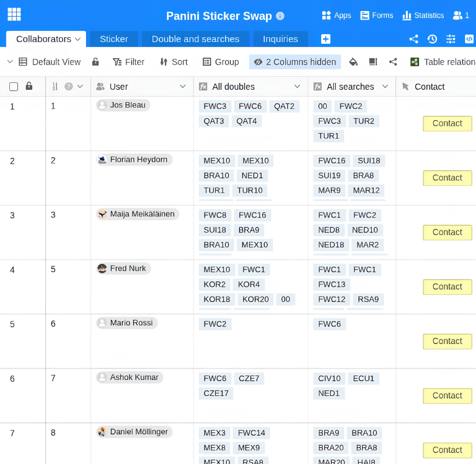Show collaborators count icon in header
476x464 pixels.
click(461, 15)
